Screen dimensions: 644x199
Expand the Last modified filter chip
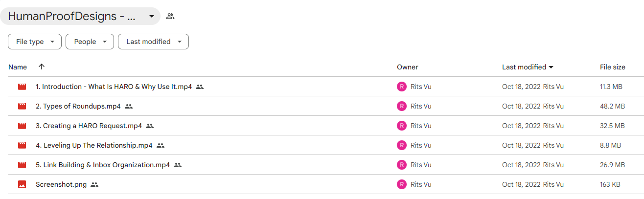click(x=153, y=42)
